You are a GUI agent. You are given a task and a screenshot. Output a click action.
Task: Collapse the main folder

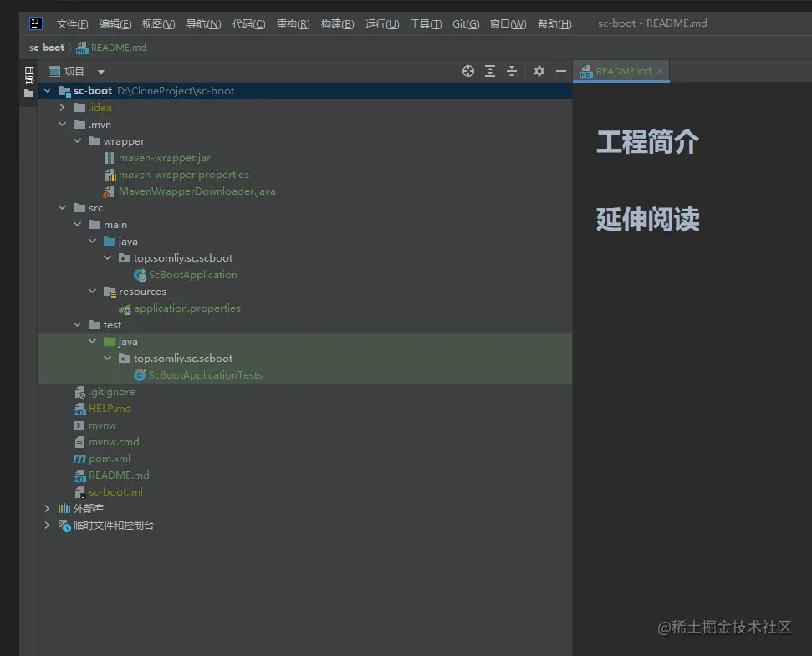pos(77,224)
